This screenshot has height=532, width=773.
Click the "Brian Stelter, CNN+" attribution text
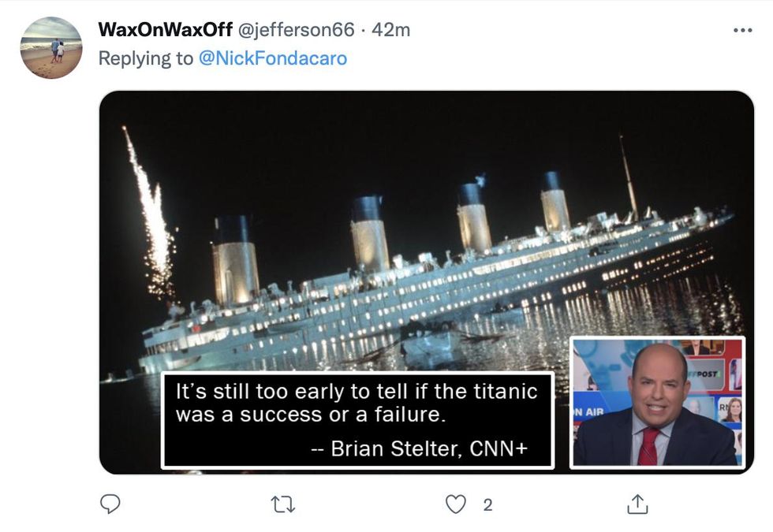(x=428, y=448)
